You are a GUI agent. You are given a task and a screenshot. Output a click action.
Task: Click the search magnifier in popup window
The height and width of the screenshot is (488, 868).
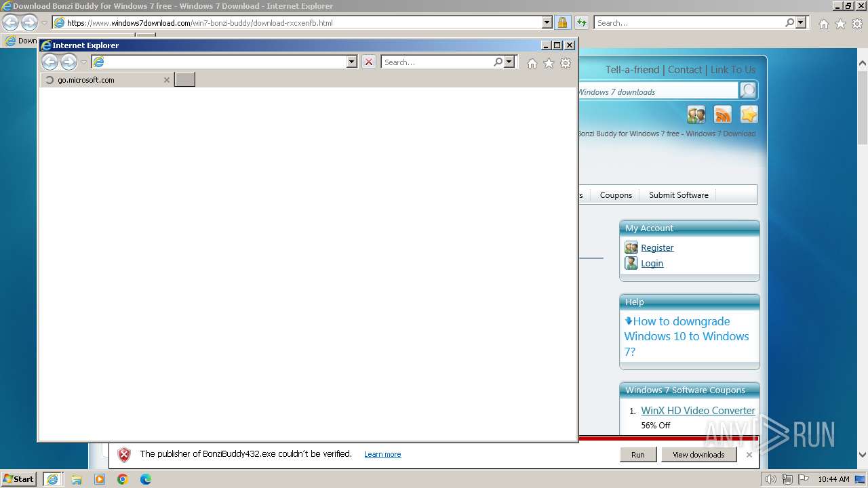tap(498, 62)
